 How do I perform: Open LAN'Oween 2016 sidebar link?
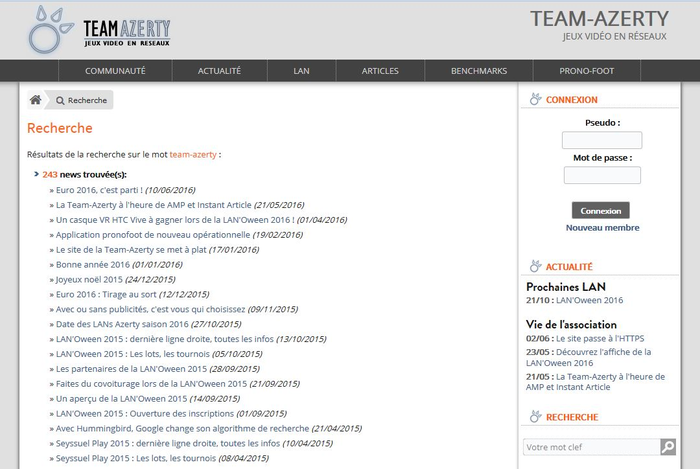[x=589, y=300]
